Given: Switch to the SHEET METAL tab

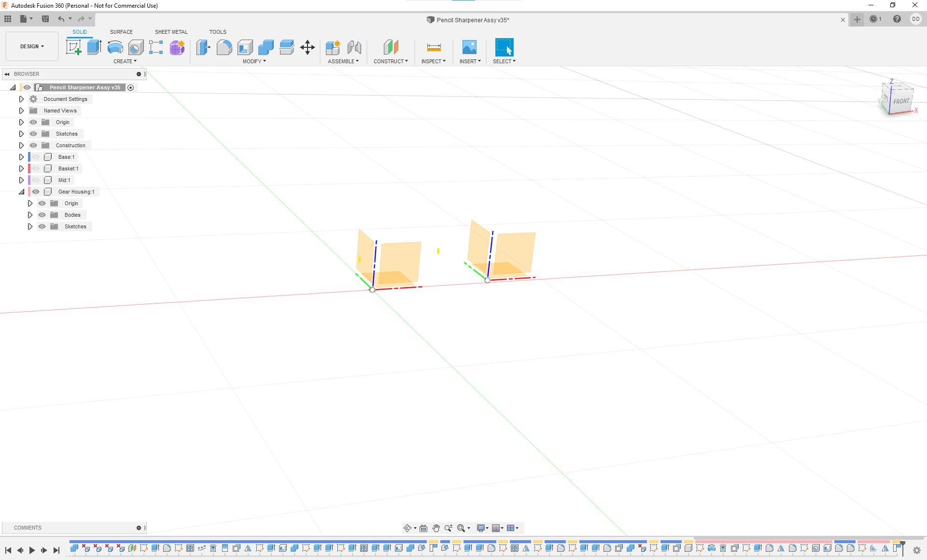Looking at the screenshot, I should click(x=171, y=32).
